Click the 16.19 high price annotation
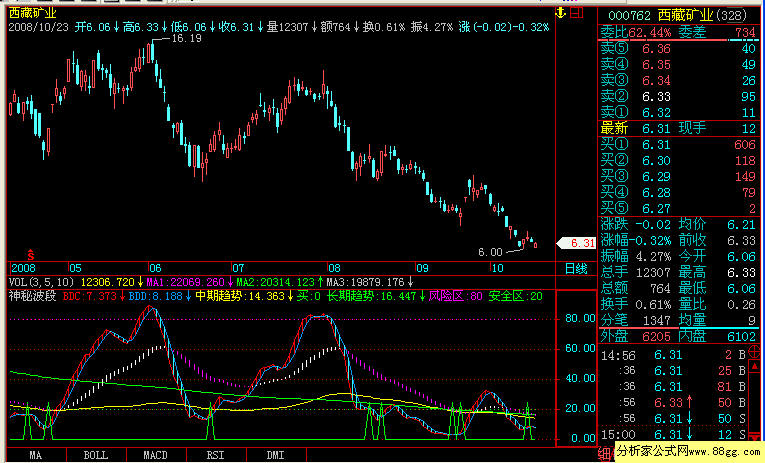 click(187, 38)
